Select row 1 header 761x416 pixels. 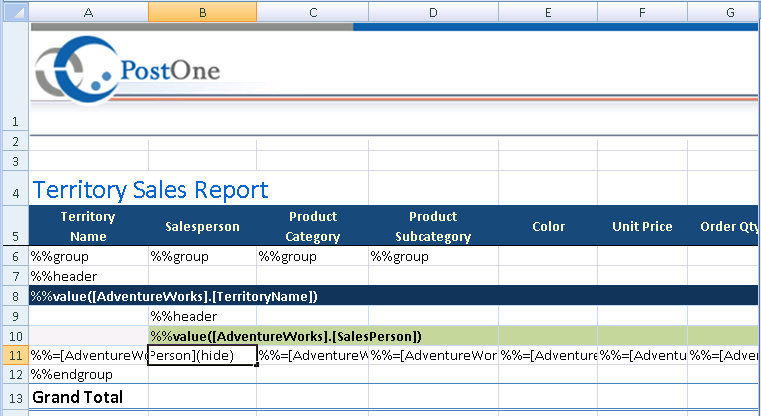[16, 77]
